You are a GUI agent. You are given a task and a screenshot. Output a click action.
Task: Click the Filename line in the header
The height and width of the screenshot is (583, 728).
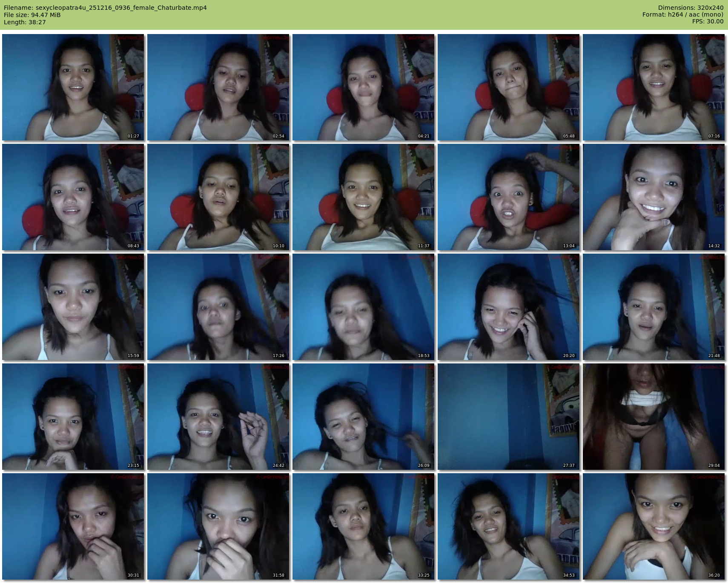tap(105, 8)
